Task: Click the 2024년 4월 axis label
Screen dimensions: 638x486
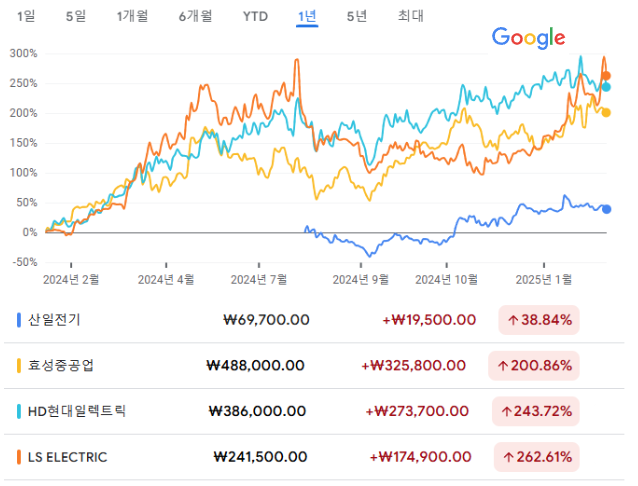Action: tap(166, 280)
